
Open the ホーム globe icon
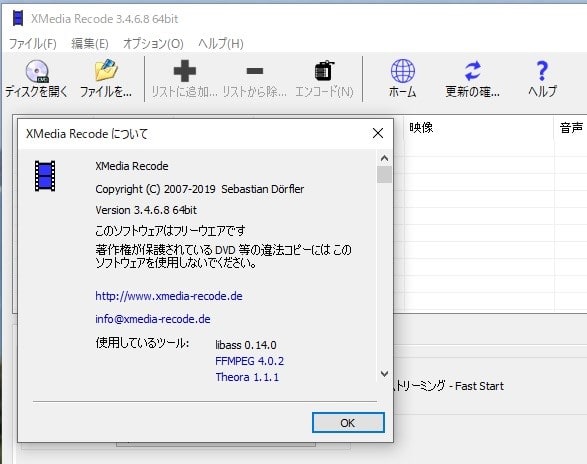(x=402, y=71)
